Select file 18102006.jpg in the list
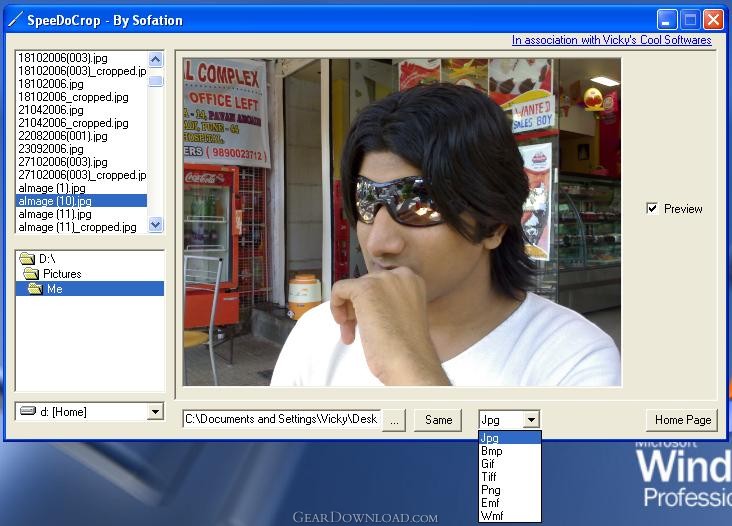Viewport: 732px width, 526px height. coord(50,84)
